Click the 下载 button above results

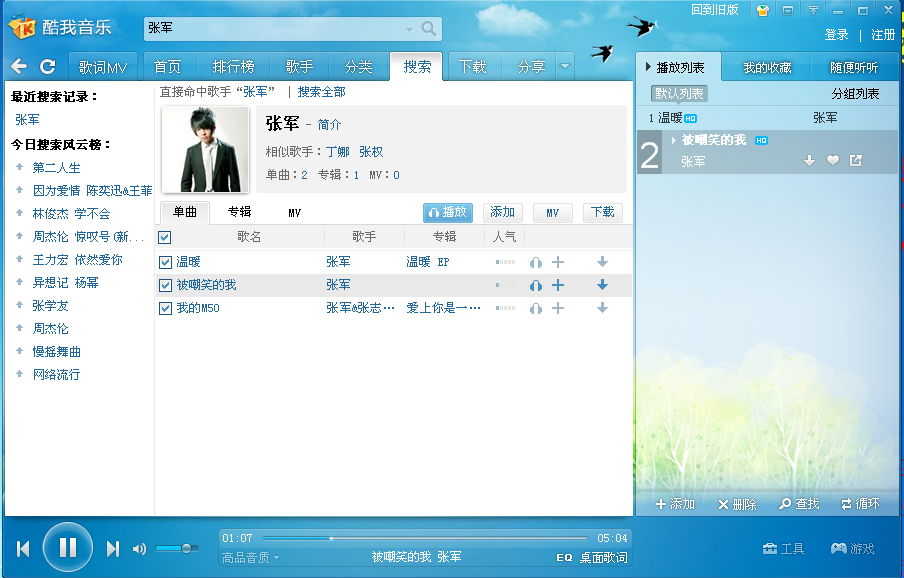(x=602, y=213)
